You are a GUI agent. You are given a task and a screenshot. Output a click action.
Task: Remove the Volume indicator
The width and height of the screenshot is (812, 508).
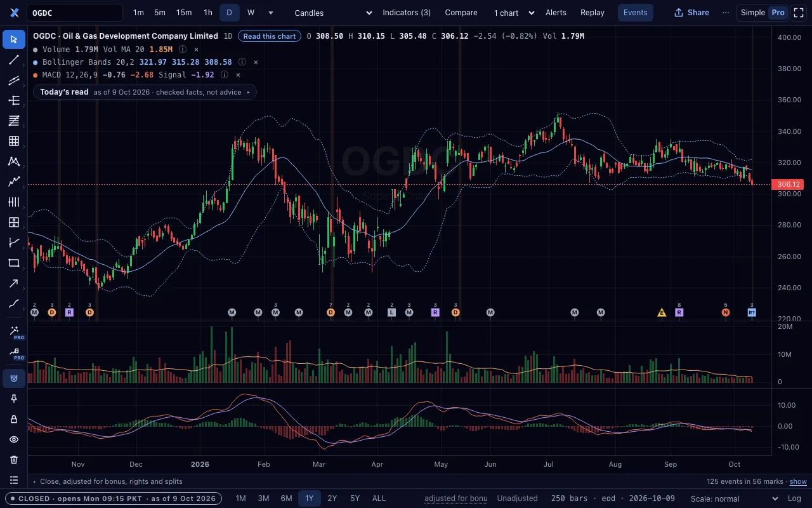(x=196, y=49)
